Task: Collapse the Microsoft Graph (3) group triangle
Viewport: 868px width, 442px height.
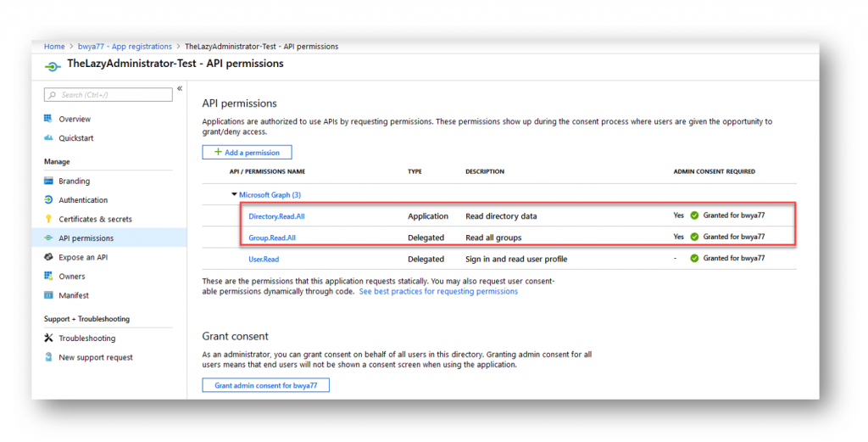Action: click(234, 194)
